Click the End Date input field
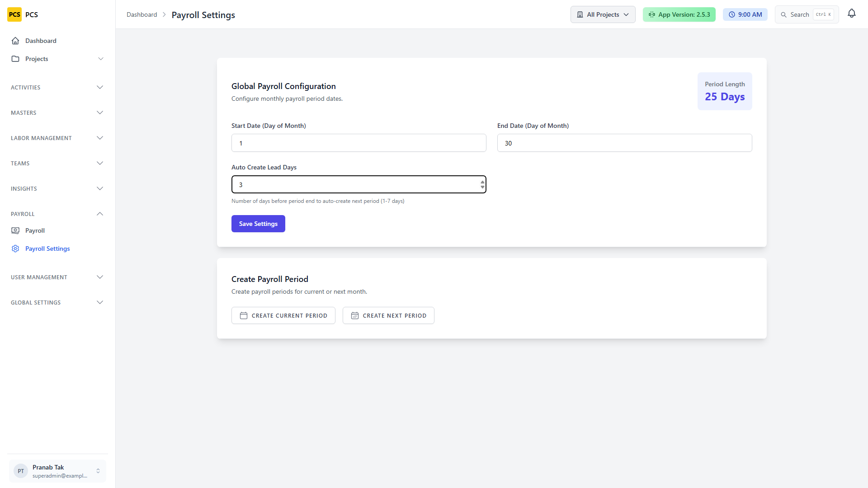This screenshot has width=868, height=488. [625, 143]
